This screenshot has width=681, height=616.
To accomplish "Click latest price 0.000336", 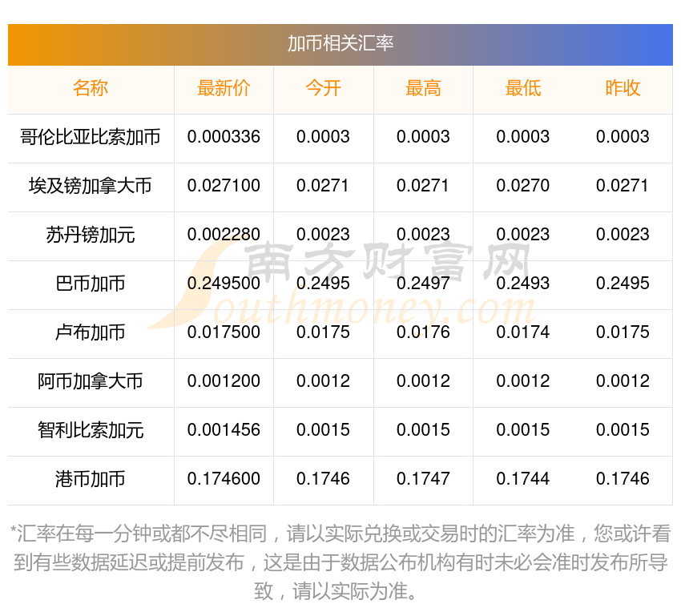I will (x=224, y=137).
